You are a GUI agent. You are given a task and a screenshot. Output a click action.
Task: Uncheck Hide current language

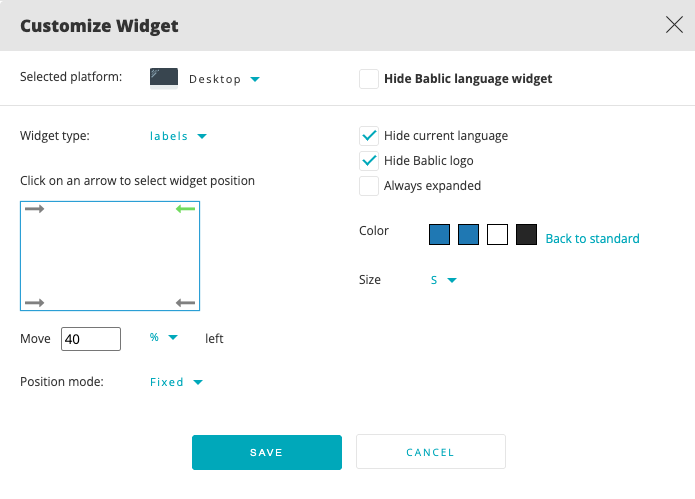[x=369, y=136]
